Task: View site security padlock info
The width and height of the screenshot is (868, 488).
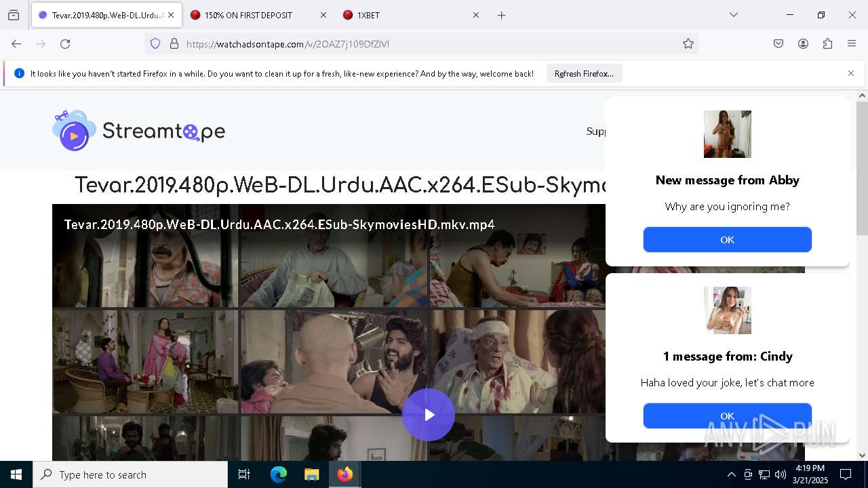Action: coord(174,44)
